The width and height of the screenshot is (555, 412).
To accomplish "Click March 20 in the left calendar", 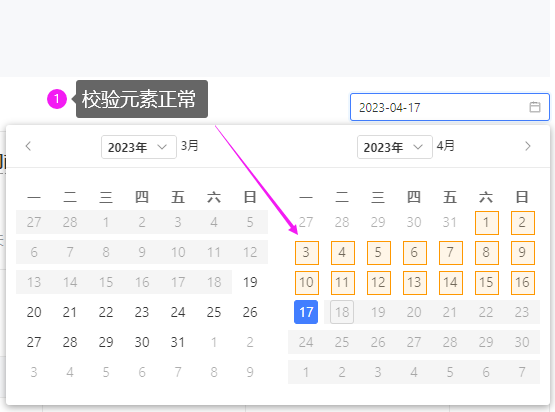I will tap(34, 312).
